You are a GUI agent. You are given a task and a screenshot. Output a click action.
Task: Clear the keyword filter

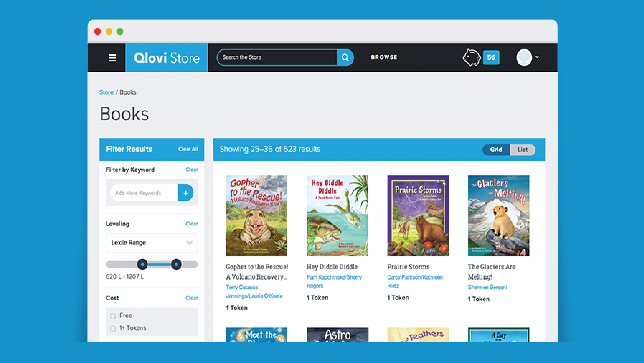tap(191, 169)
